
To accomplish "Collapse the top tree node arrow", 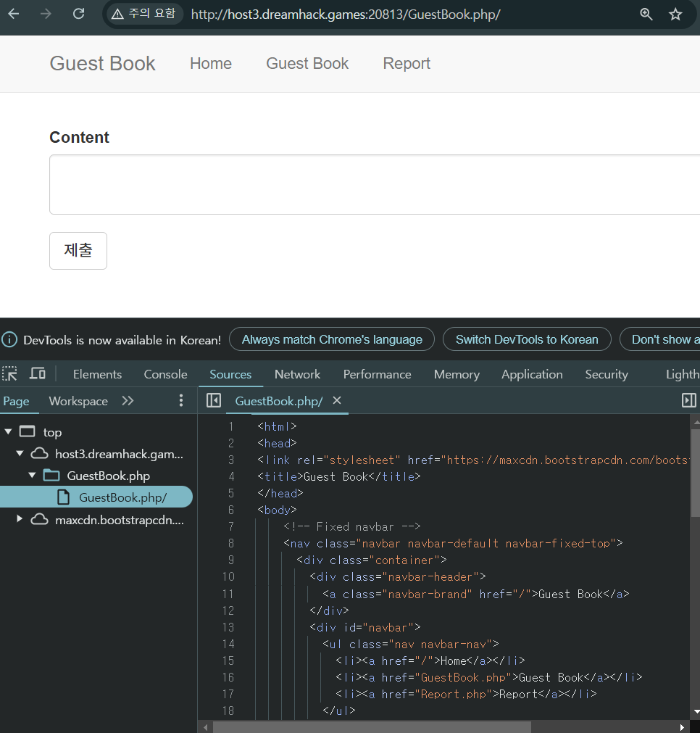I will pos(8,431).
